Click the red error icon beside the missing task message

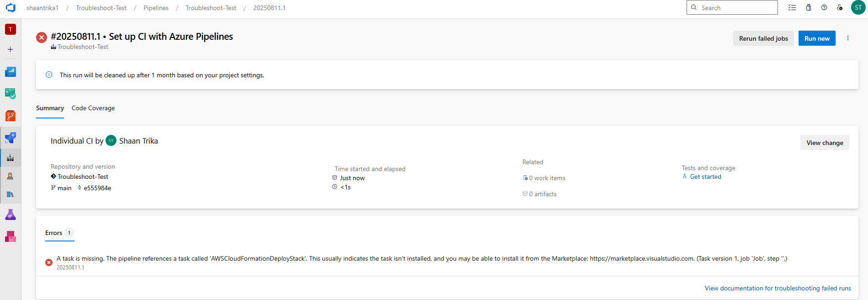point(49,262)
